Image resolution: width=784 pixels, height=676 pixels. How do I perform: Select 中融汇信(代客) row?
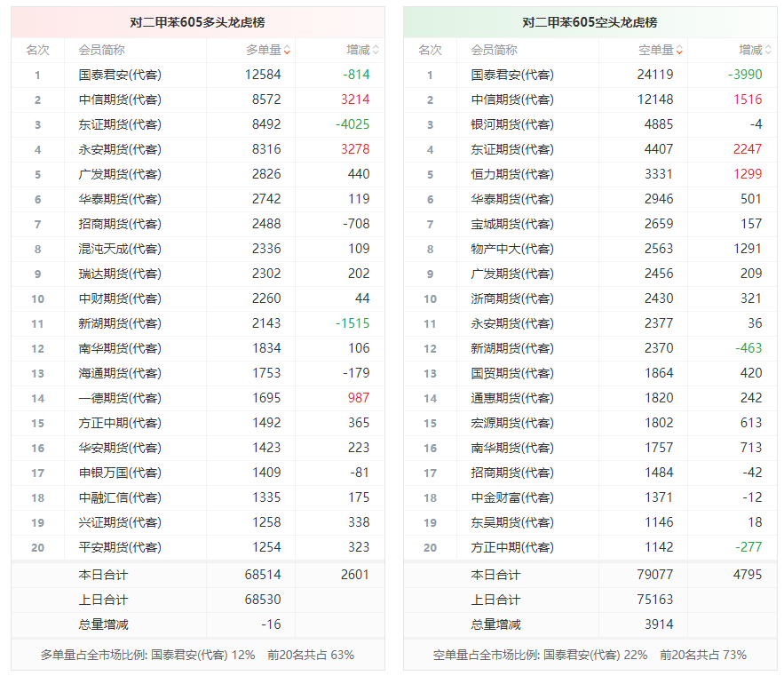pyautogui.click(x=198, y=497)
